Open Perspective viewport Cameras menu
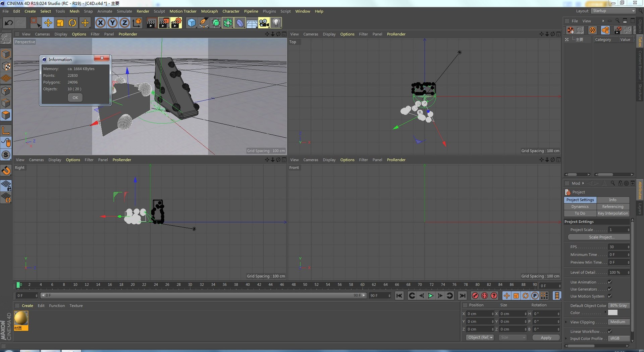 [42, 34]
